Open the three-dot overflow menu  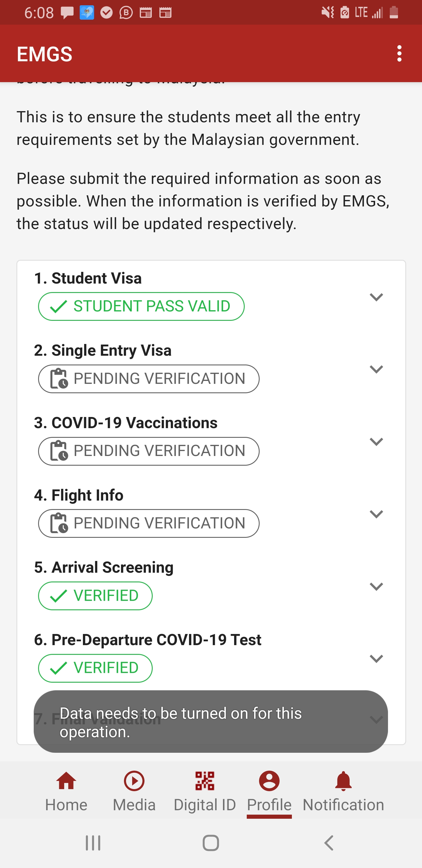pyautogui.click(x=399, y=54)
